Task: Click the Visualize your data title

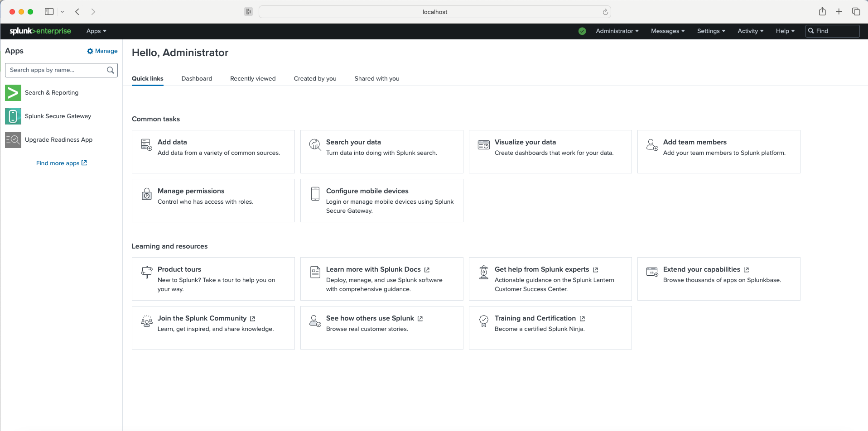Action: pyautogui.click(x=526, y=142)
